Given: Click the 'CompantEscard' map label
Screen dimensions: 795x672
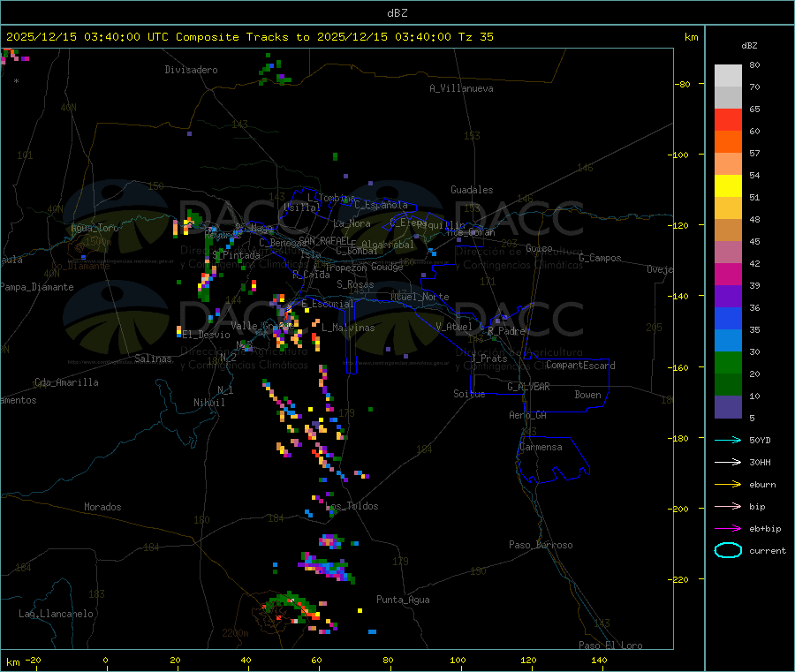Looking at the screenshot, I should pos(580,365).
